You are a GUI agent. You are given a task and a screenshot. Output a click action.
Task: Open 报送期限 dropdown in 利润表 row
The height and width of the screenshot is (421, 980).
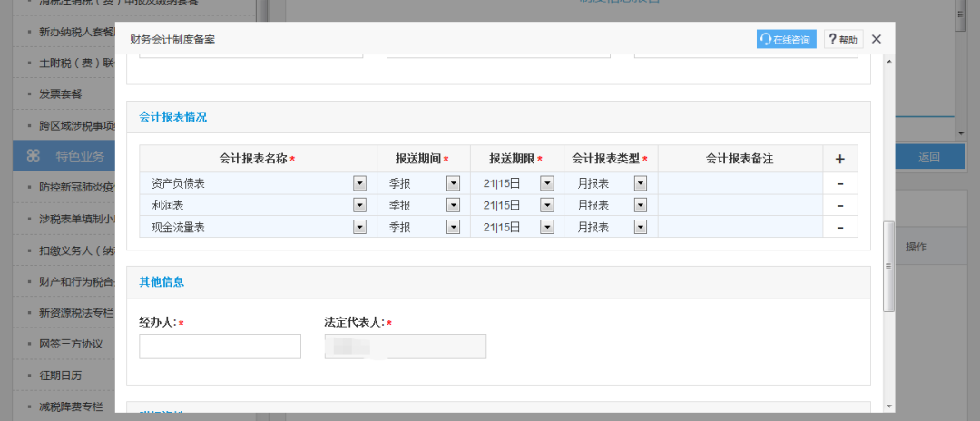point(547,205)
